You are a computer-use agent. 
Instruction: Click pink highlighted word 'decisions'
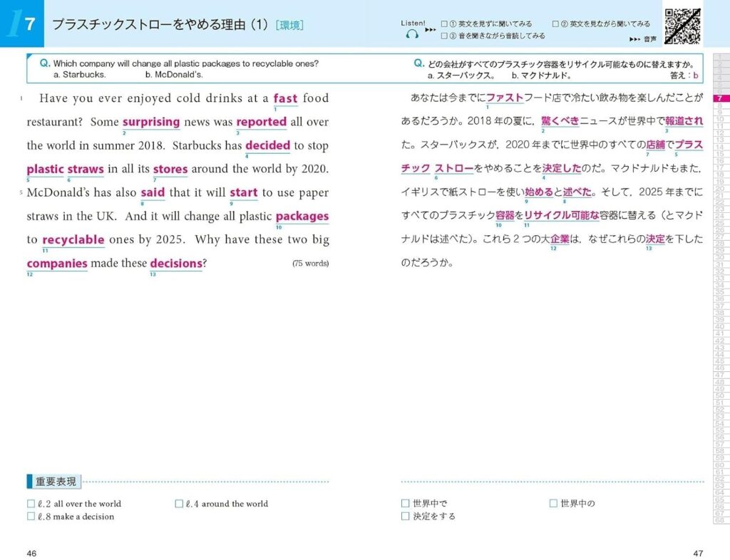(x=176, y=263)
